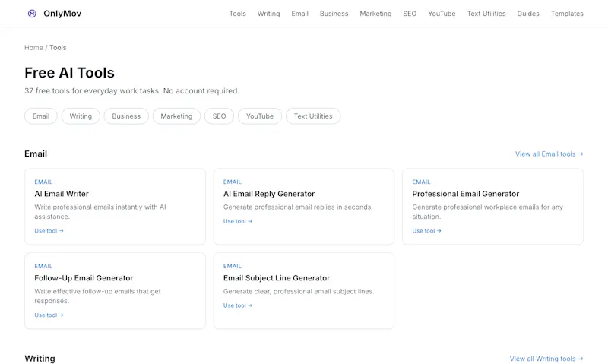Open Text Utilities in top navigation
This screenshot has width=608, height=364.
486,14
